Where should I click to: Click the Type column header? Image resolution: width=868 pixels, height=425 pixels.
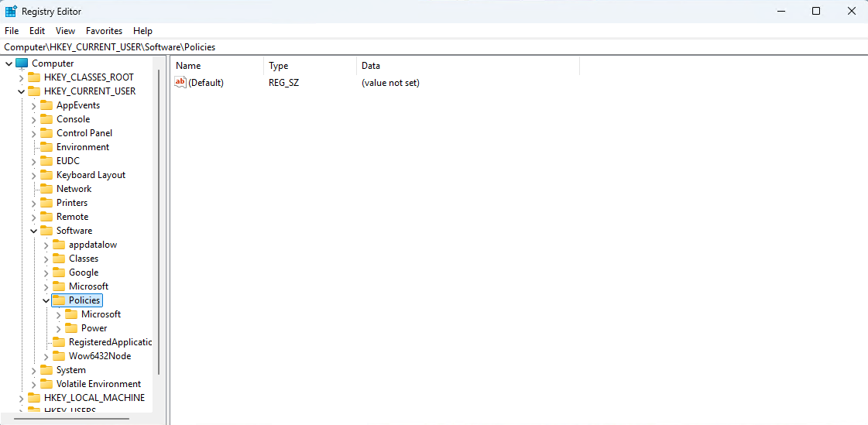pos(278,66)
